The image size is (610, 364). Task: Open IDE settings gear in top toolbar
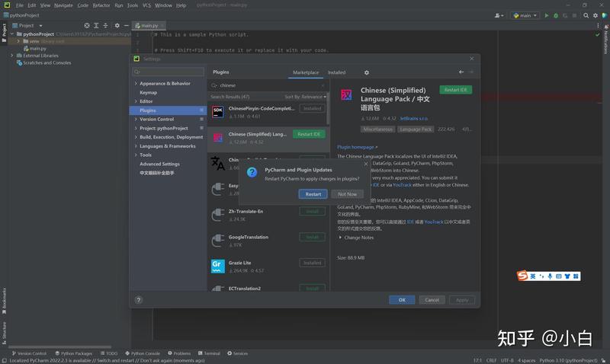596,15
